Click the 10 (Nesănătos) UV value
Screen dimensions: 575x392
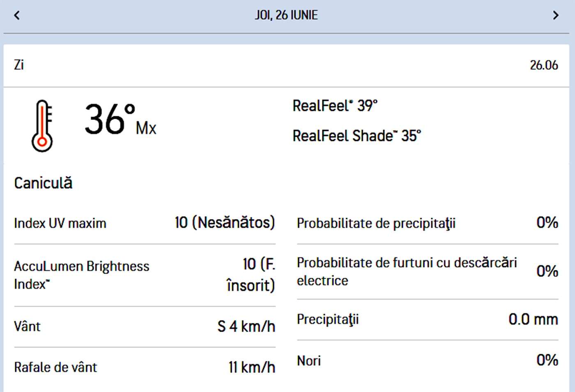[225, 223]
